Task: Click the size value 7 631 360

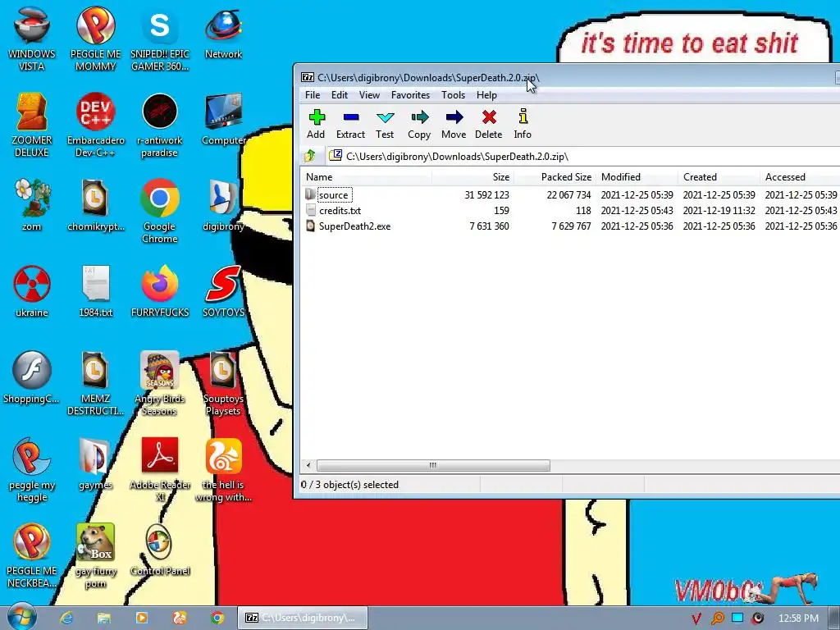Action: (489, 226)
